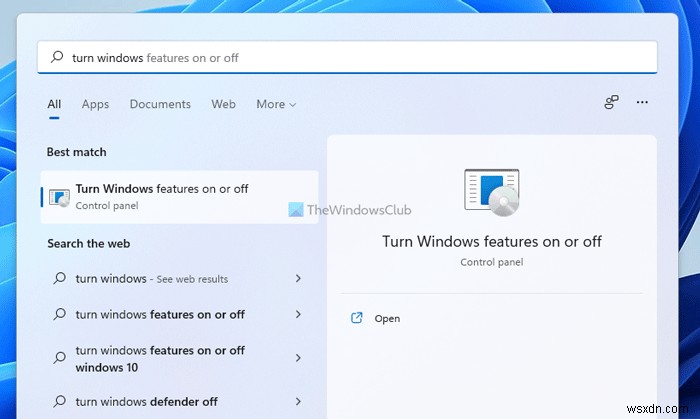
Task: Click the 'Control panel' label in preview pane
Action: (x=492, y=262)
